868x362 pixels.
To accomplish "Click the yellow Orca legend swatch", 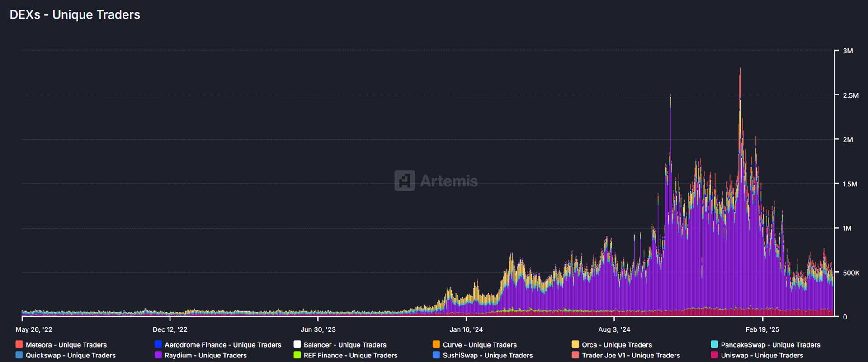I will [x=575, y=344].
